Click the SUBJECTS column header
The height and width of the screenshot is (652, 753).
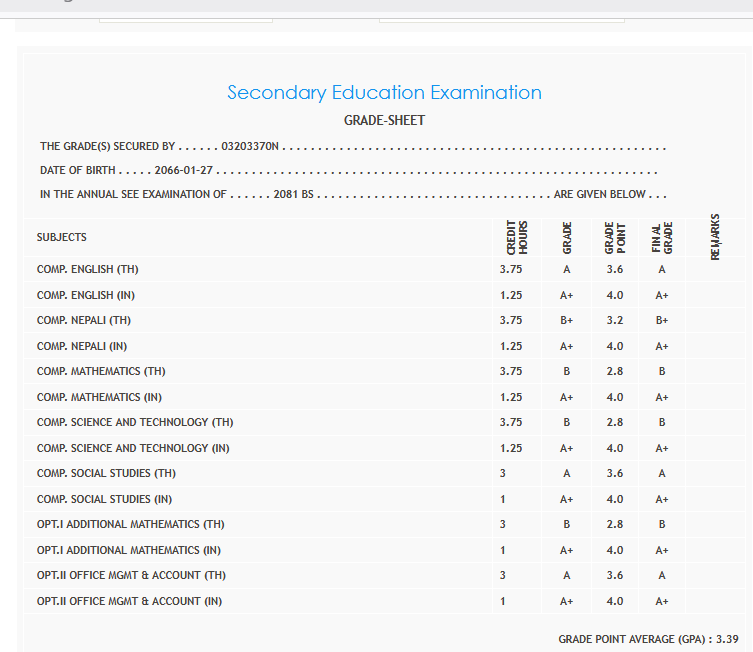coord(62,238)
